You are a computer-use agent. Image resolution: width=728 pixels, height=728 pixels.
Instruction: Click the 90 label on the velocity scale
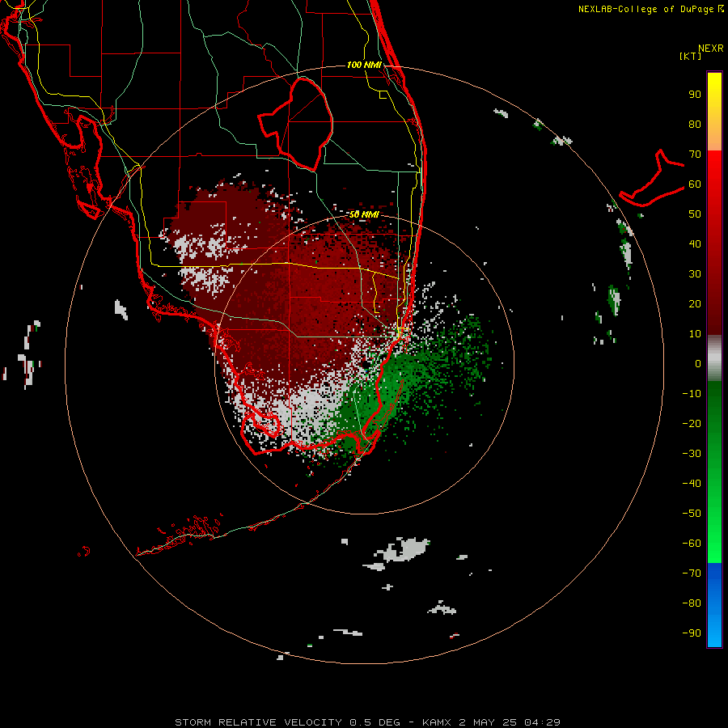click(x=695, y=95)
